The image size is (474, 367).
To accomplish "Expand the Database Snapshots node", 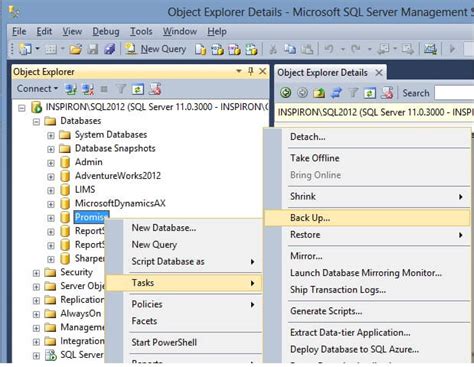I will click(x=51, y=149).
